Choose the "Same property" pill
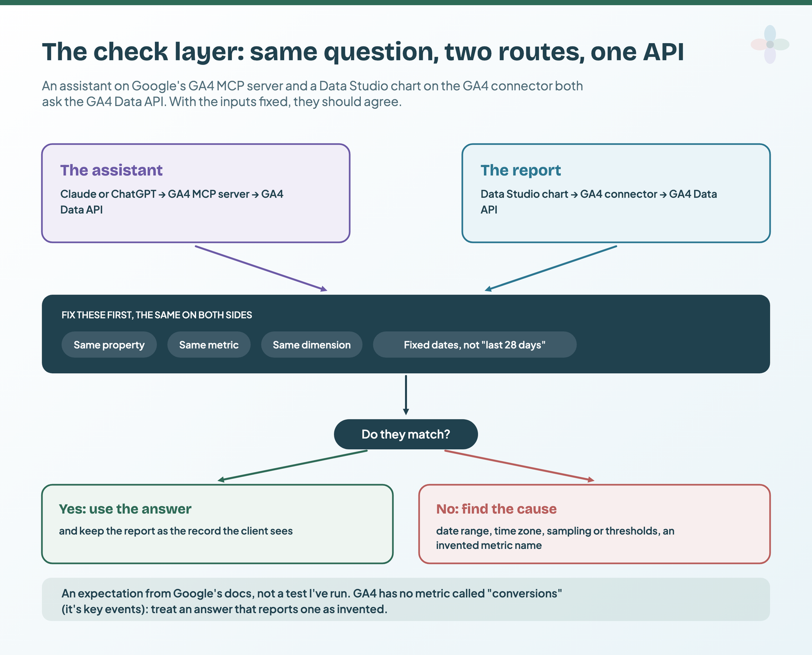Screen dimensions: 812x655 click(x=109, y=345)
